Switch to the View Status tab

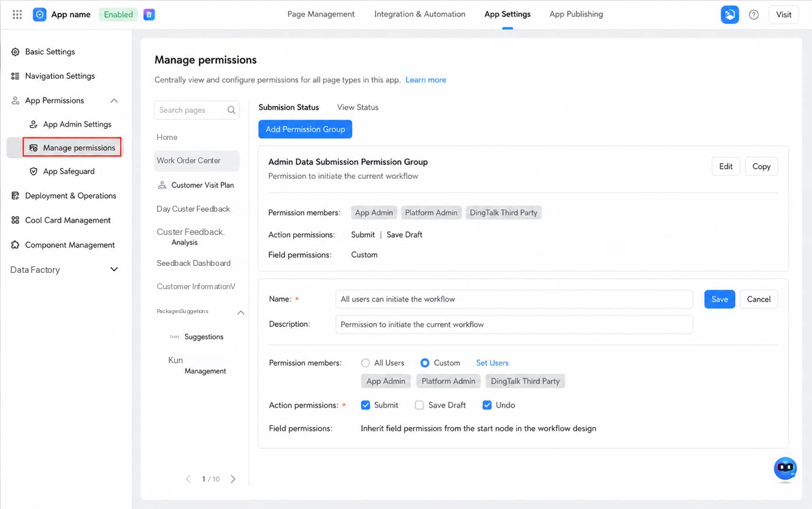pyautogui.click(x=357, y=107)
